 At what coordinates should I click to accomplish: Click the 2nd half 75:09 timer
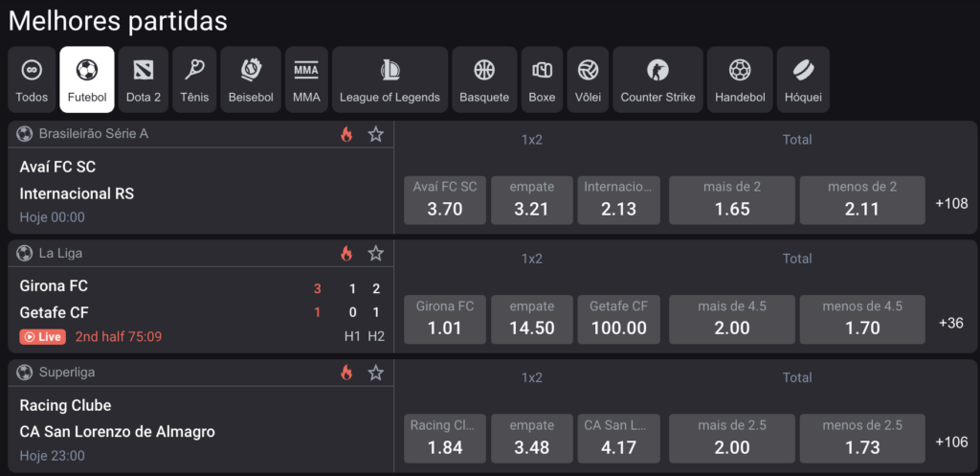[x=119, y=337]
